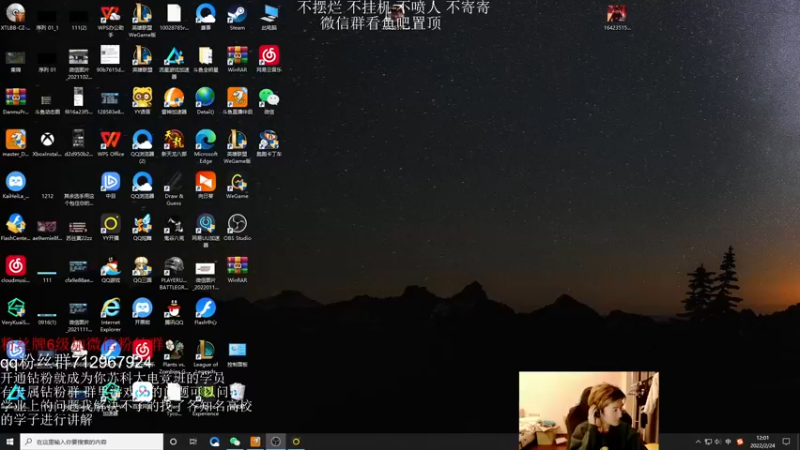Click the Windows Start button
This screenshot has height=450, width=800.
[x=10, y=441]
